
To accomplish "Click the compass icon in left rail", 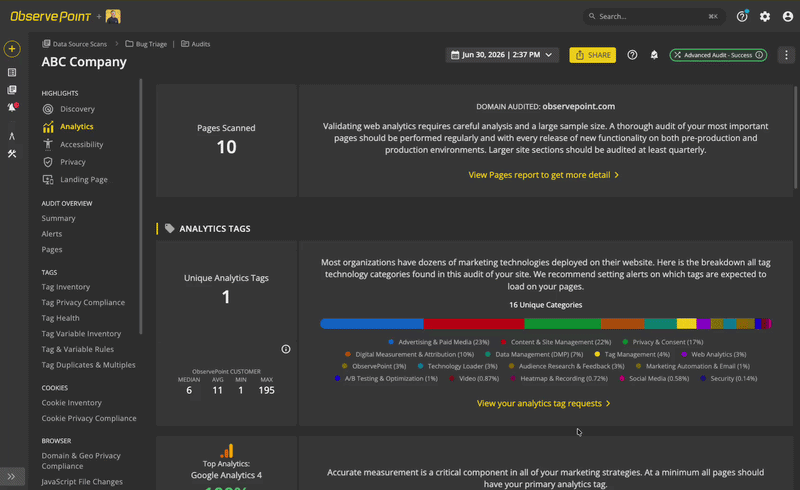I will click(12, 136).
